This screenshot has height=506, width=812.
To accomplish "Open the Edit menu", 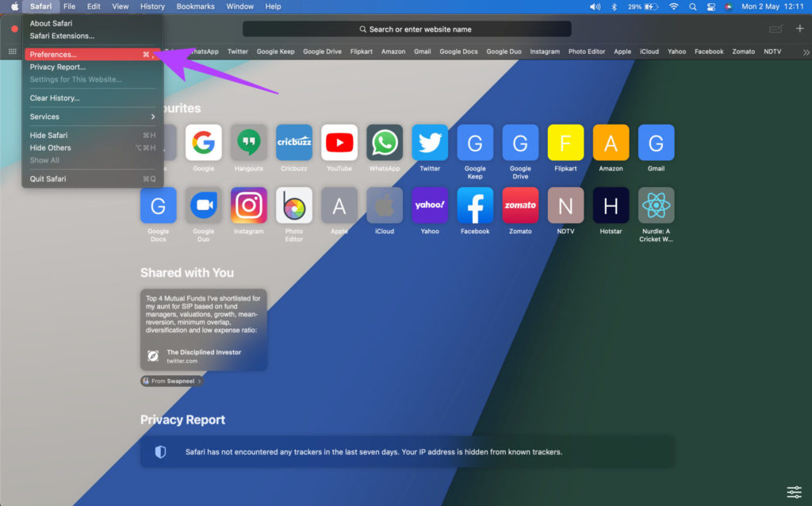I will (x=94, y=6).
